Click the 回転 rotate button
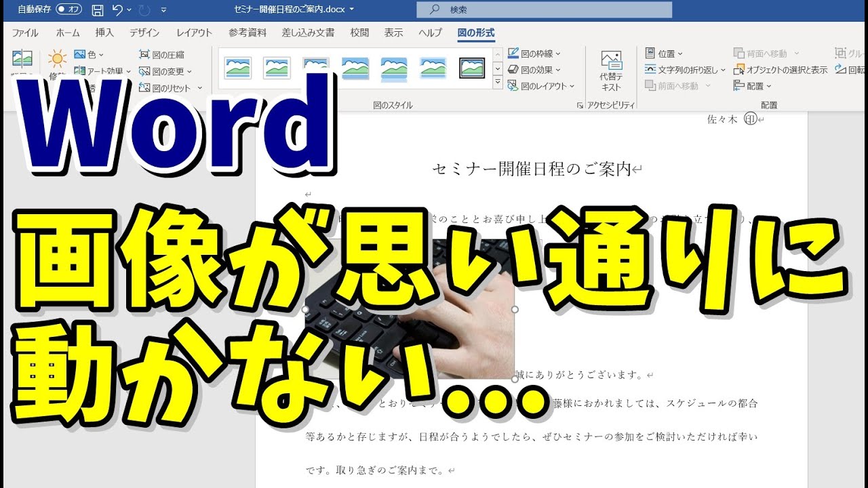868x488 pixels. tap(850, 70)
